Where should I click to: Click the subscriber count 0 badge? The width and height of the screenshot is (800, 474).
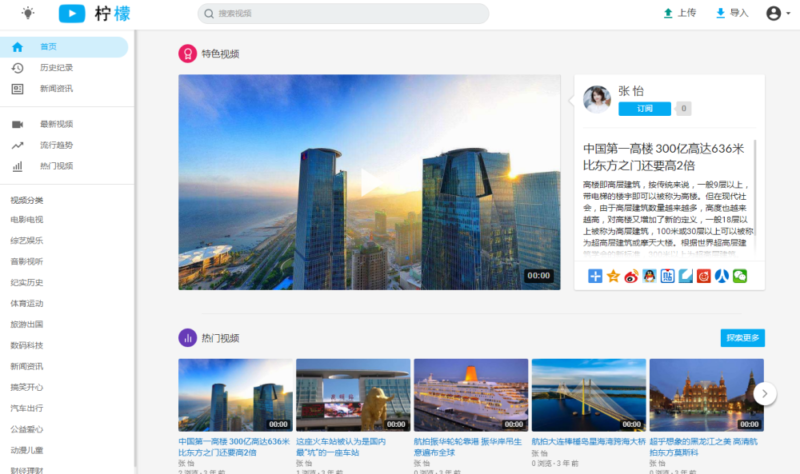(684, 109)
